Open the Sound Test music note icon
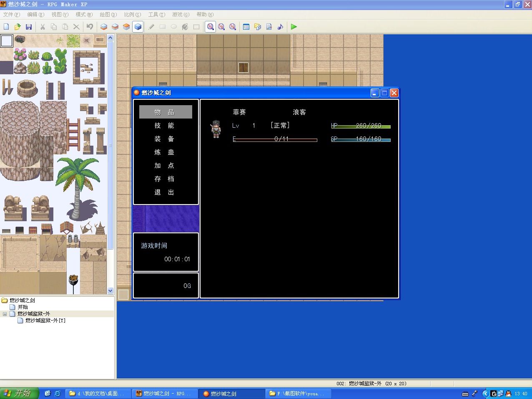Screen dimensions: 532x399 [280, 27]
